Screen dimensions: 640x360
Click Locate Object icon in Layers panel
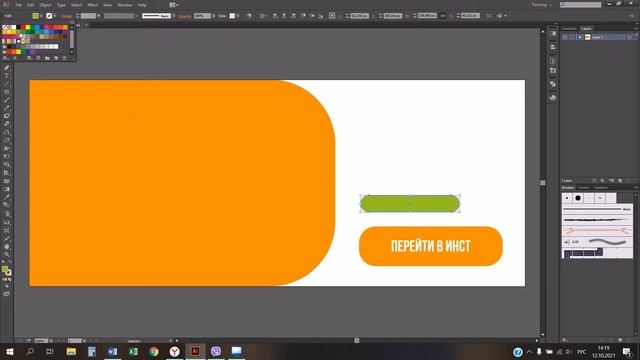[594, 180]
